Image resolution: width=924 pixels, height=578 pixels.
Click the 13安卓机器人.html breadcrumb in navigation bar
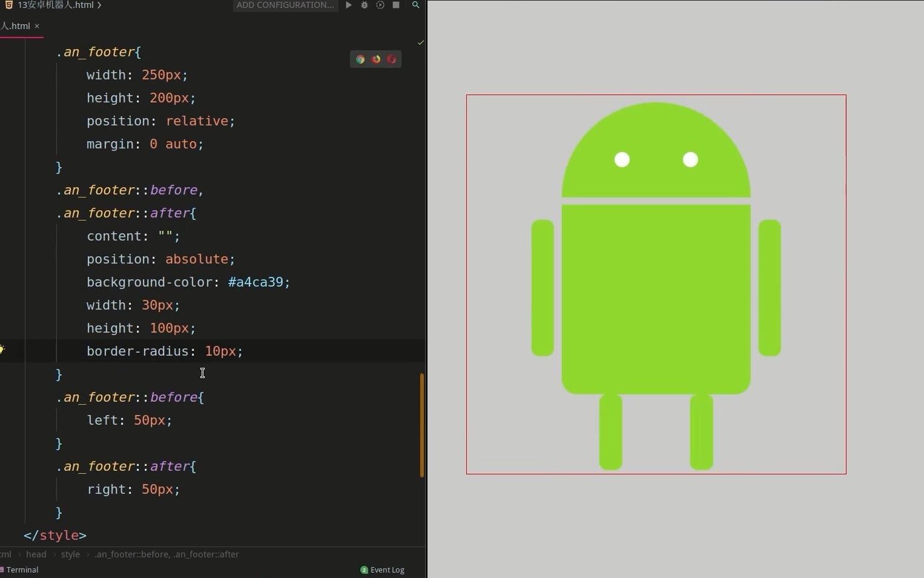[55, 5]
